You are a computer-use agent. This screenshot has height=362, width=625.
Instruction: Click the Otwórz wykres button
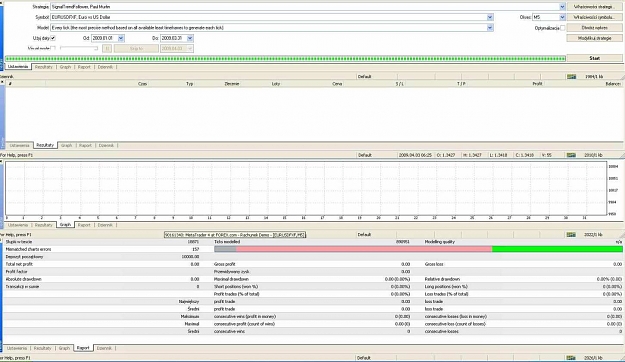[x=594, y=28]
